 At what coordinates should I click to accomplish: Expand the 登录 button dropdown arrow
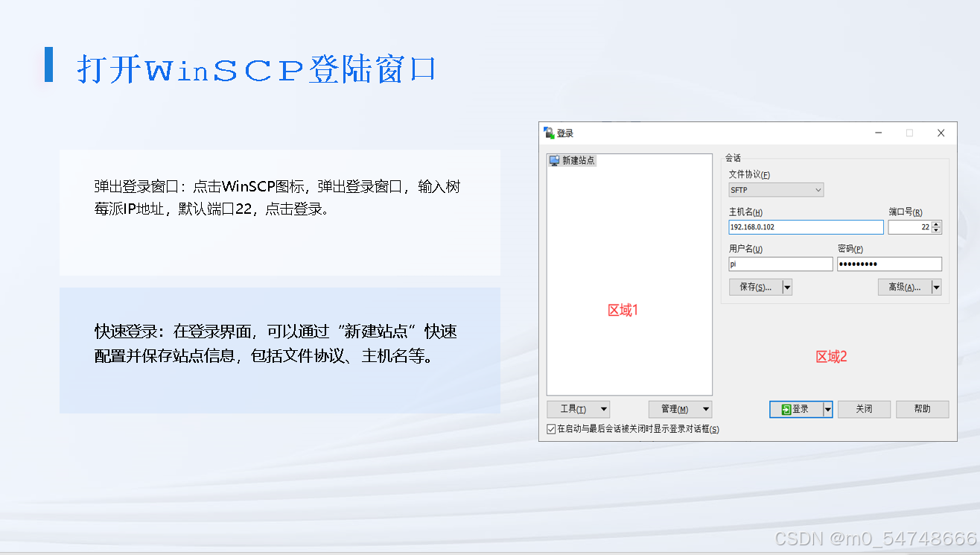point(827,409)
